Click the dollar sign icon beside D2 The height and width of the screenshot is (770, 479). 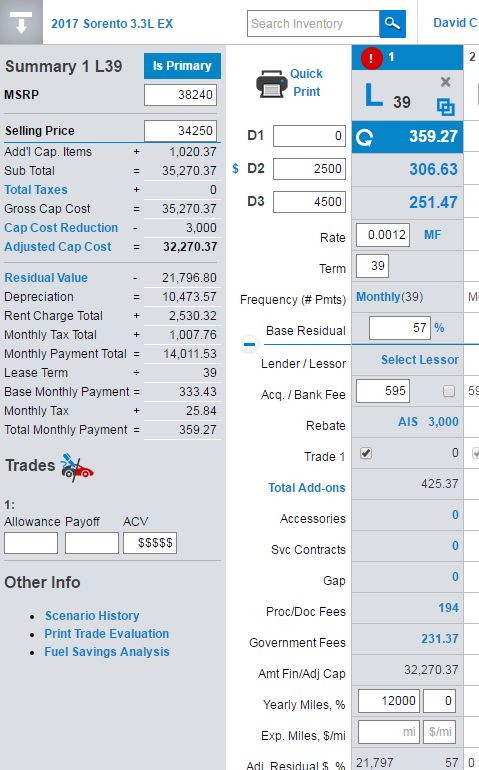coord(235,169)
